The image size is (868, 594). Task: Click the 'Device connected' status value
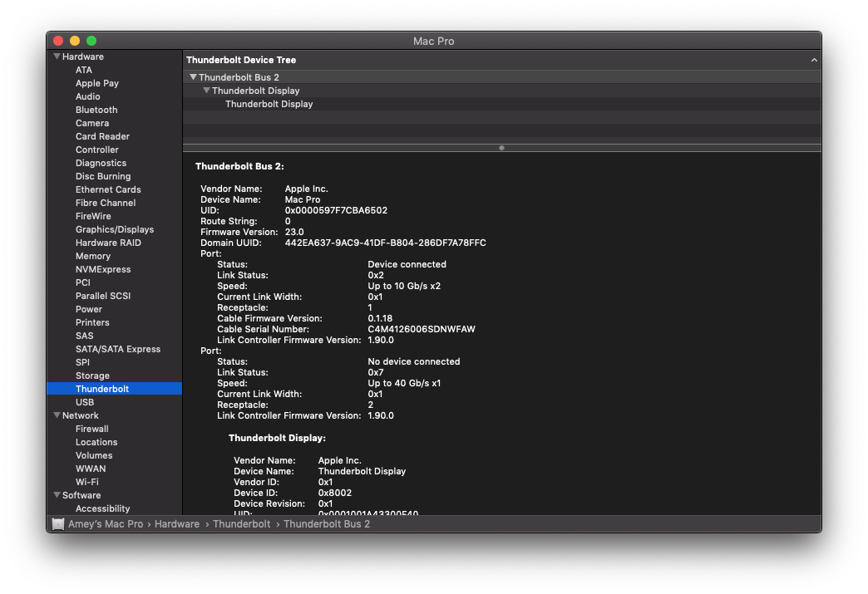[x=407, y=264]
